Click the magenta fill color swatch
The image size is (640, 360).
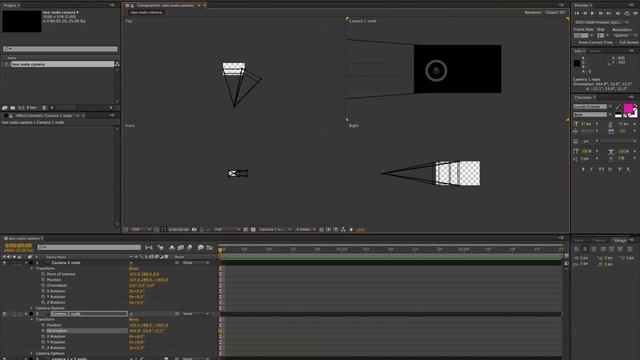(628, 108)
